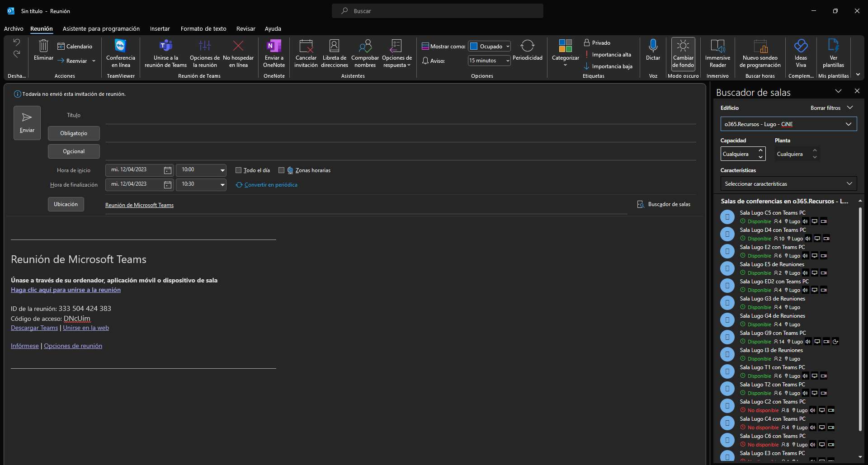Click Borrar filtros in room finder
This screenshot has width=868, height=465.
pyautogui.click(x=826, y=108)
